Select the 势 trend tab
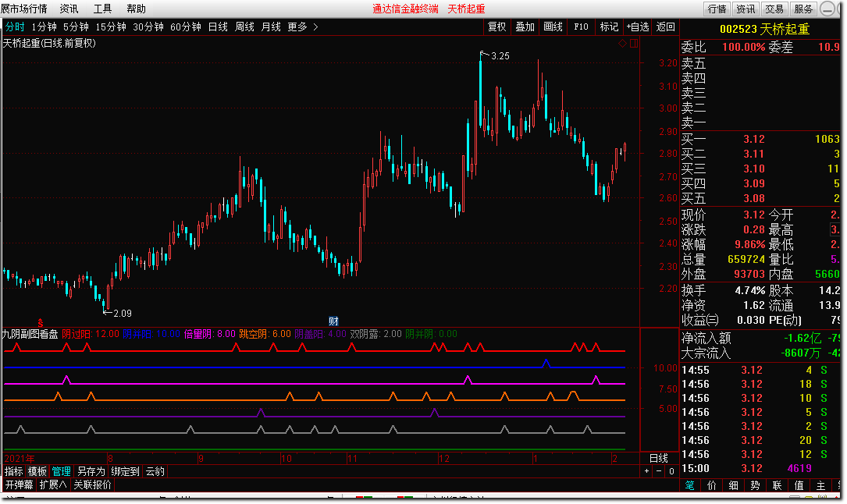This screenshot has height=504, width=847. 755,485
